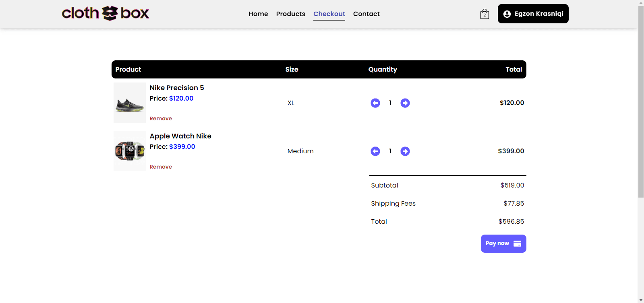The height and width of the screenshot is (303, 644).
Task: Click the cloth box logo
Action: click(106, 13)
